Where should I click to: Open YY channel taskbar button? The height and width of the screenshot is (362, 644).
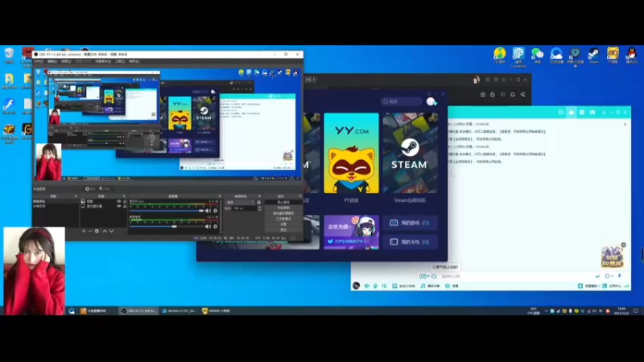(217, 311)
